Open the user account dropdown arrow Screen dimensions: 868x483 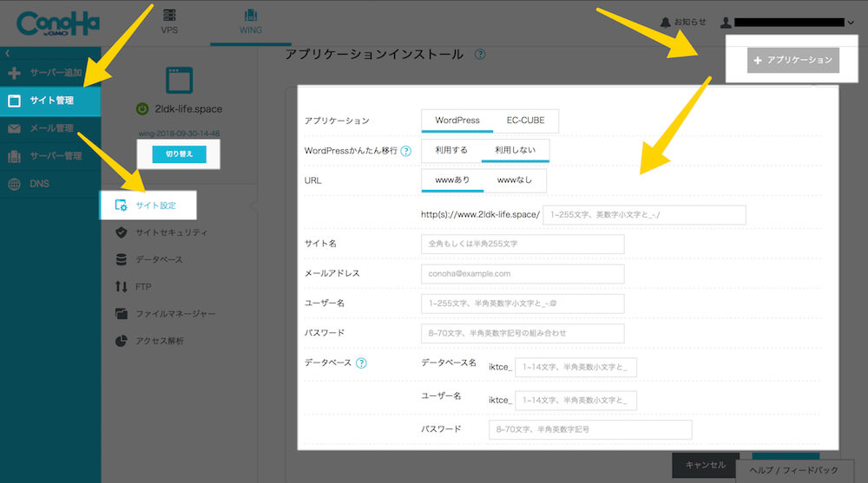click(x=851, y=23)
